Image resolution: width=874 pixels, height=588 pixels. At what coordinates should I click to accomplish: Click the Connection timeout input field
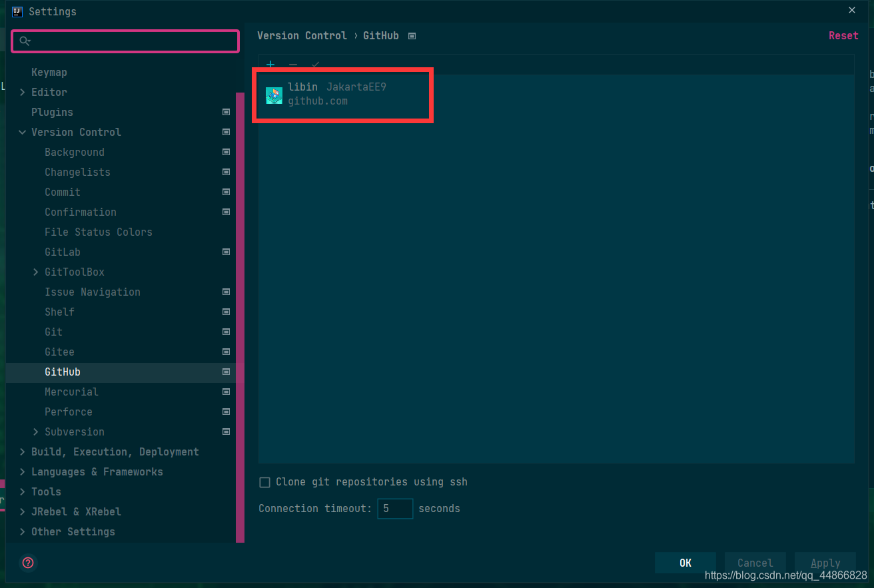pos(395,509)
